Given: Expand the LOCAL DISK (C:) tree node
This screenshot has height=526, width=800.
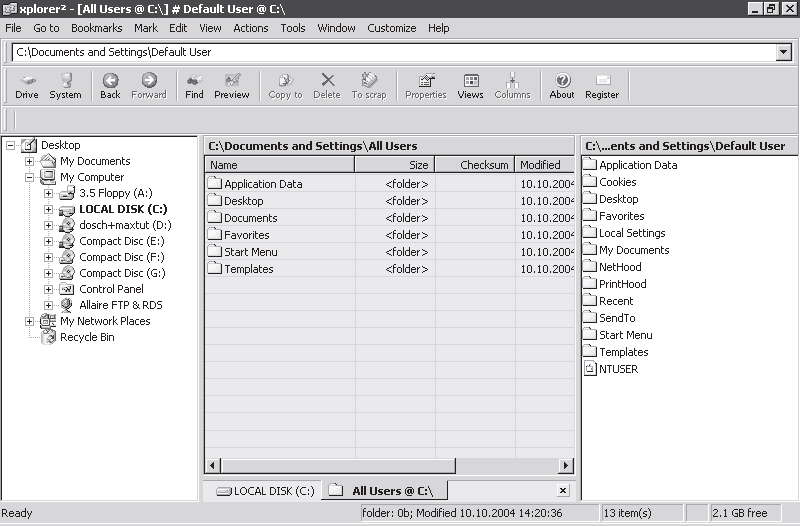Looking at the screenshot, I should coord(48,210).
